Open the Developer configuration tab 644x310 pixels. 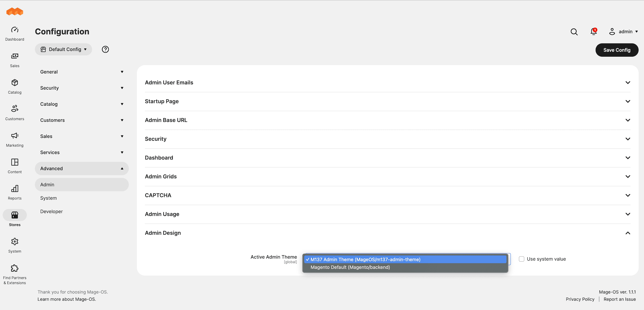(52, 211)
